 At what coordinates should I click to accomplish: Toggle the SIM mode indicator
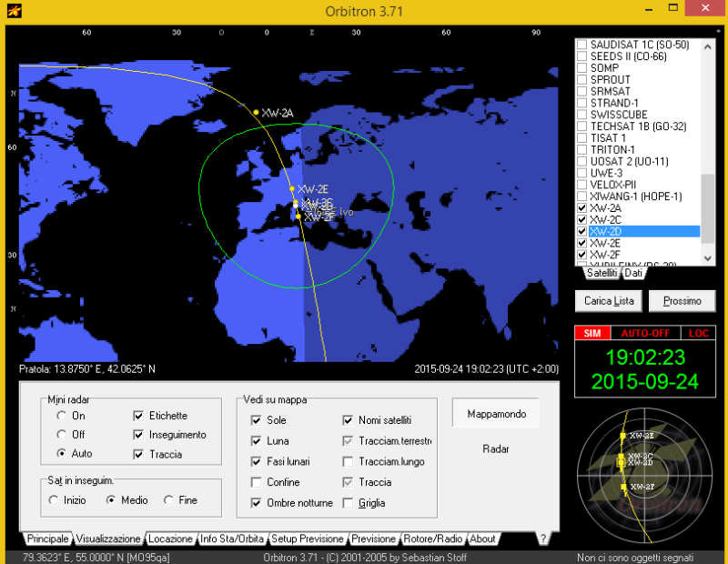click(592, 333)
